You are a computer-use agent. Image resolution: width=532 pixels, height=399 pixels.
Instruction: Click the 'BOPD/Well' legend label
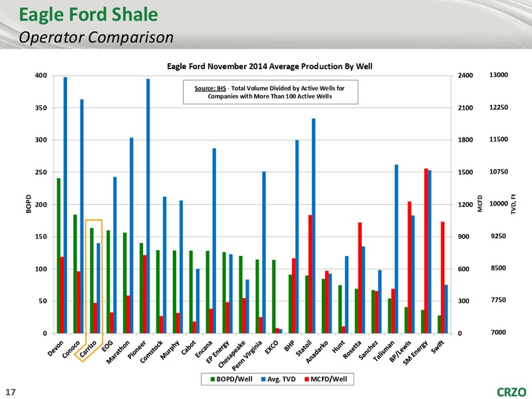[234, 379]
